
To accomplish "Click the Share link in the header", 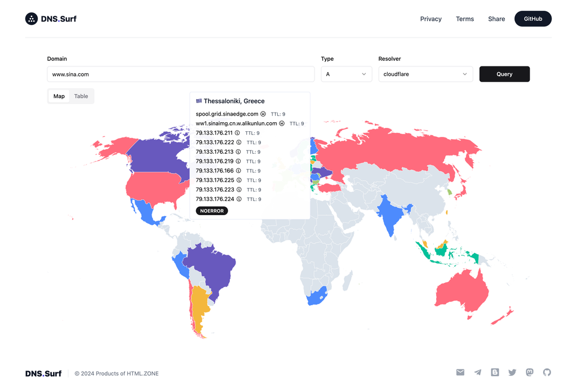I will pyautogui.click(x=496, y=19).
